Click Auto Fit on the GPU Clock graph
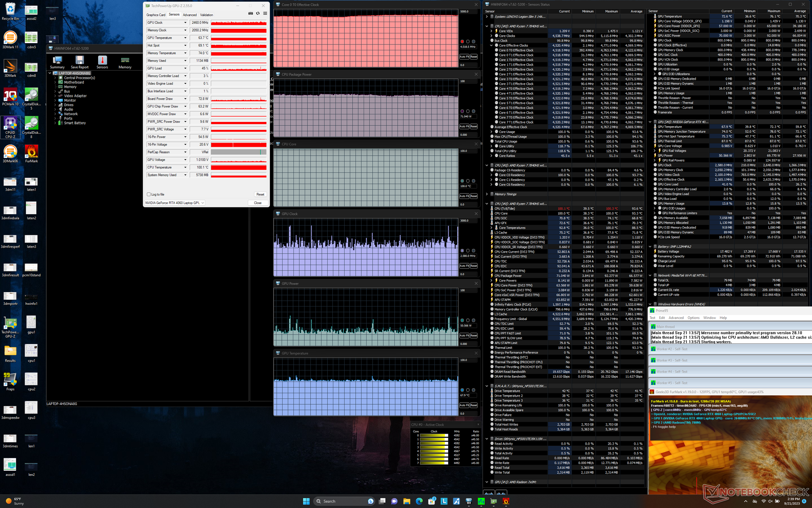Viewport: 812px width, 508px height. coord(464,266)
